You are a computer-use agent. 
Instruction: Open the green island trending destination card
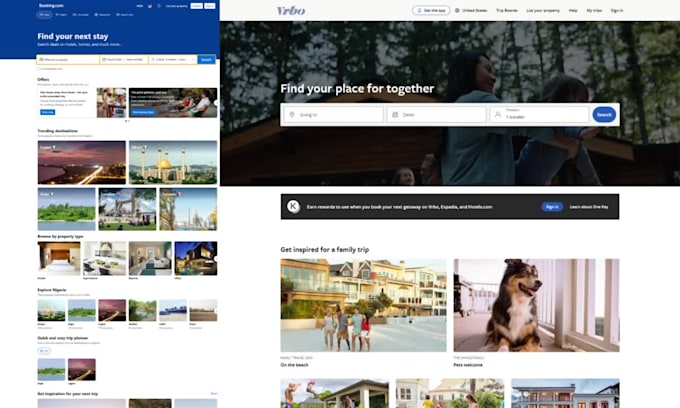(66, 209)
